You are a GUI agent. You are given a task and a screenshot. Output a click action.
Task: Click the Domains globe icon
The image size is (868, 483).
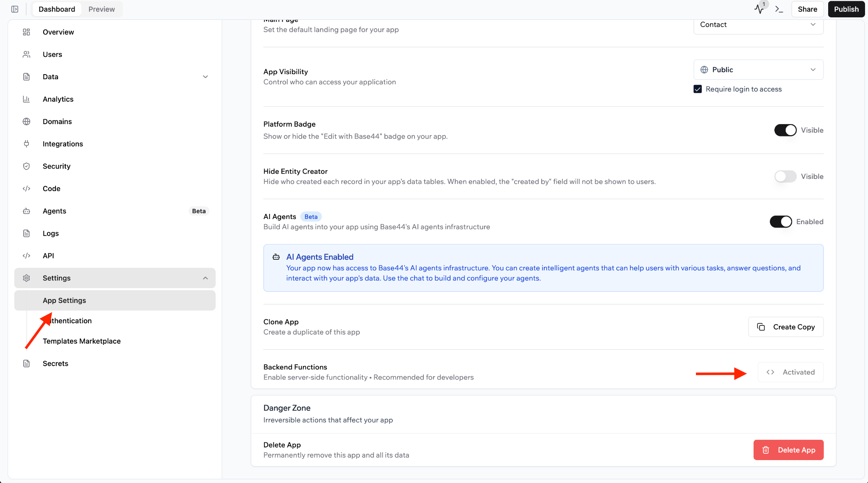26,122
